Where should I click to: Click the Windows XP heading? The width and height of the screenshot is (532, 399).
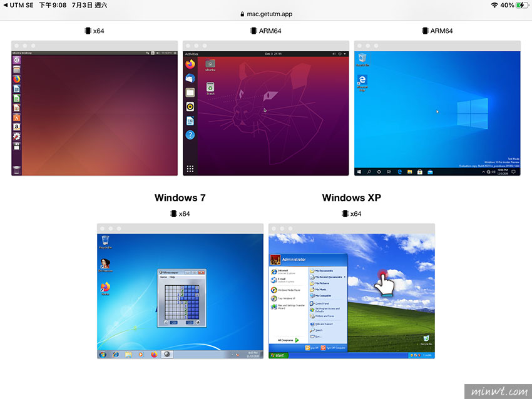[x=352, y=198]
